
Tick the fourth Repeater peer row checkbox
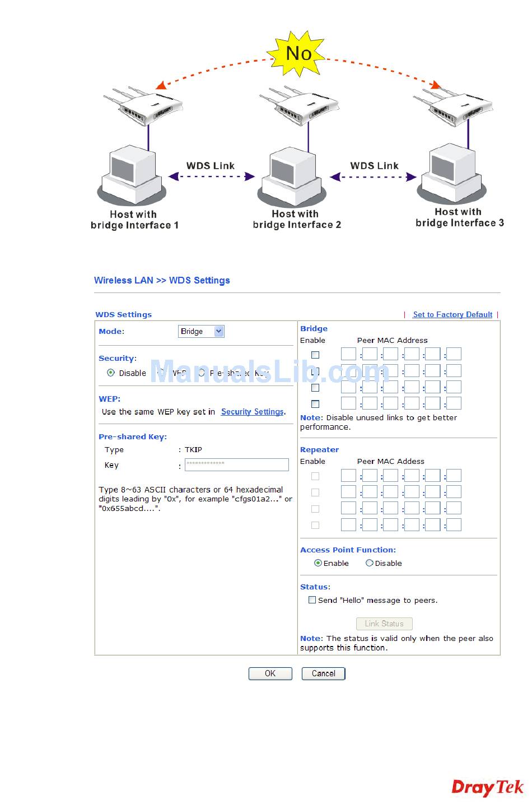pyautogui.click(x=315, y=525)
